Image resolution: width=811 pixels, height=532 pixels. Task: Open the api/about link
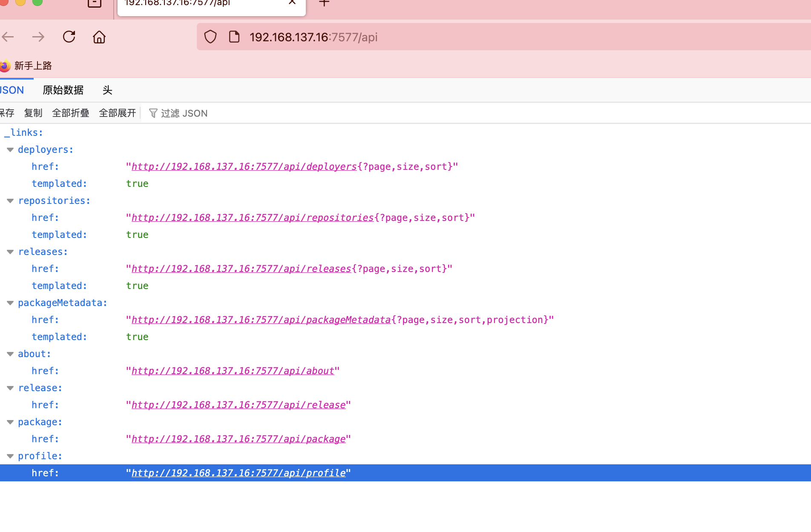point(233,371)
